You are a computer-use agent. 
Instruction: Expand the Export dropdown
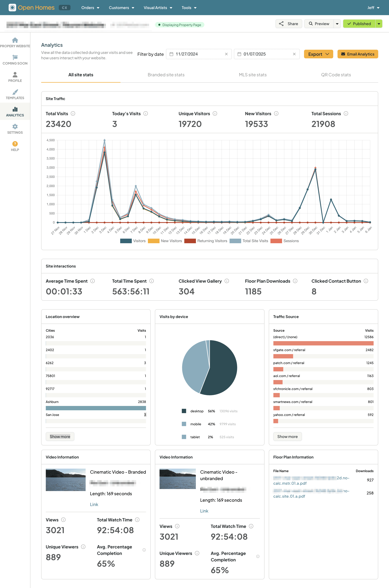(x=318, y=54)
